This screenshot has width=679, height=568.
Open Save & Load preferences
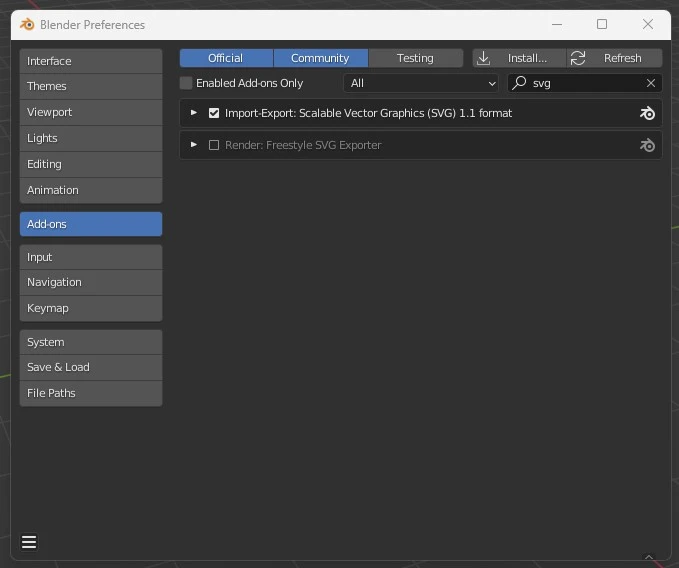[91, 367]
